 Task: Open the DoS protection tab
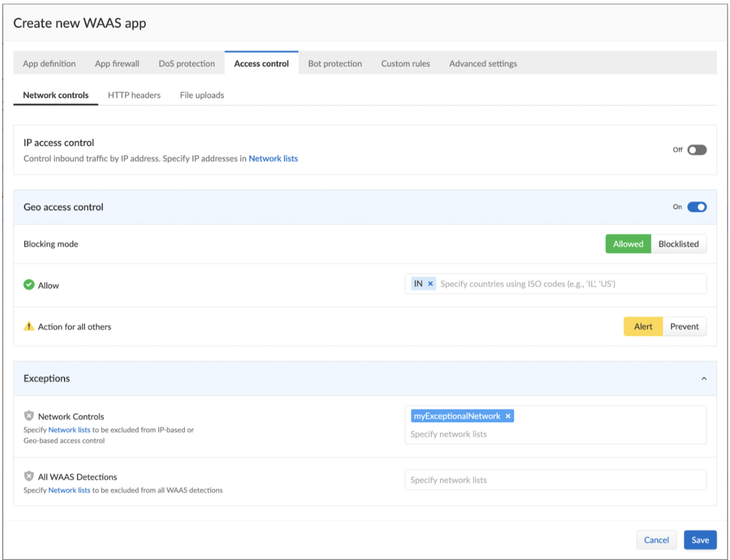point(187,64)
